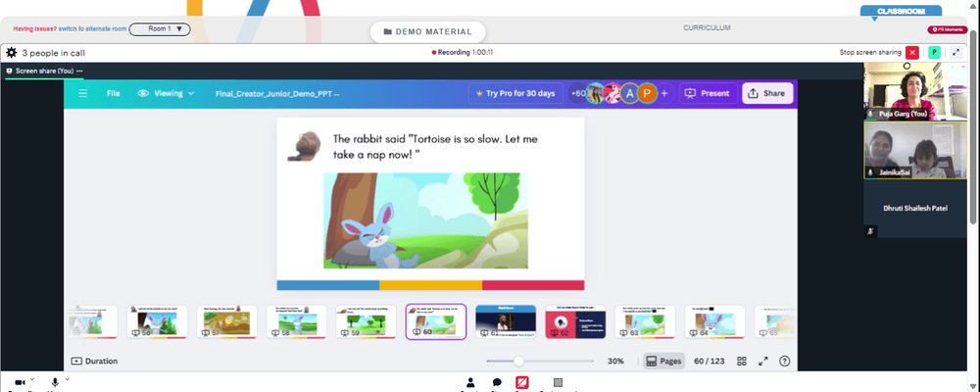Click the Recording 1:00:11 indicator
Image resolution: width=980 pixels, height=392 pixels.
[463, 53]
